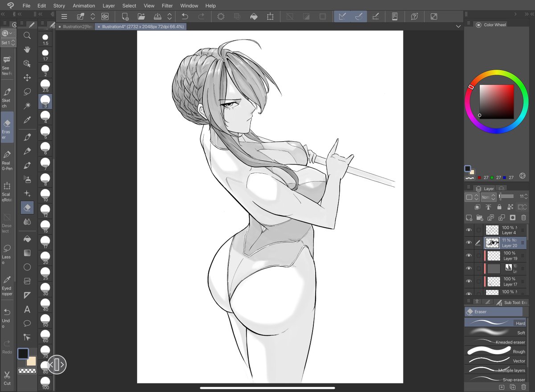Hide Layer 20 with its eye icon
This screenshot has width=535, height=392.
tap(469, 243)
